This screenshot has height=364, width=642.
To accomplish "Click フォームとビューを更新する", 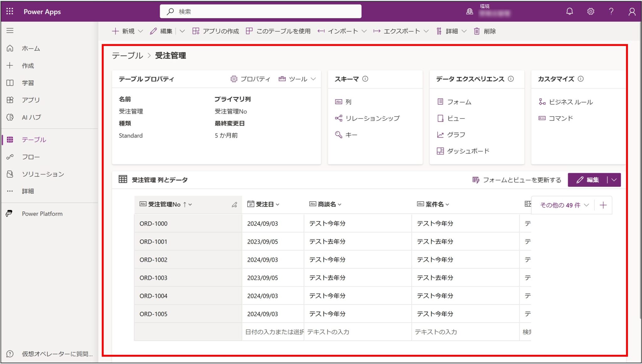I will 522,180.
